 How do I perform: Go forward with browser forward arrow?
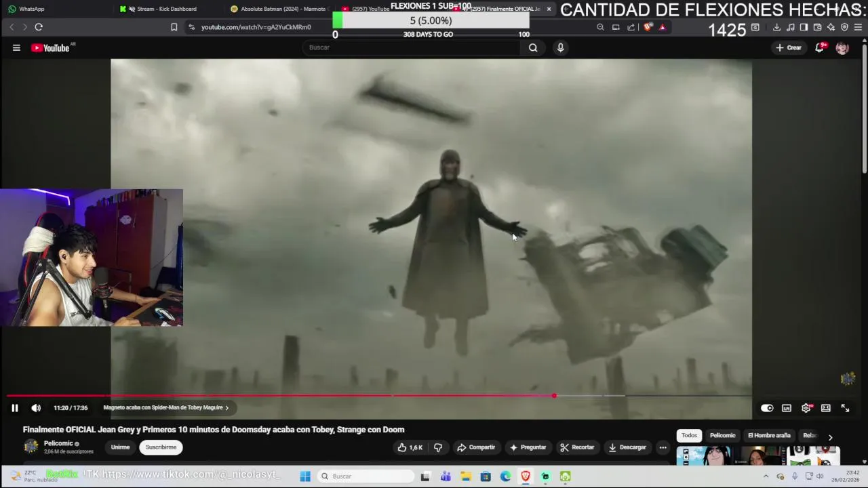(x=25, y=27)
